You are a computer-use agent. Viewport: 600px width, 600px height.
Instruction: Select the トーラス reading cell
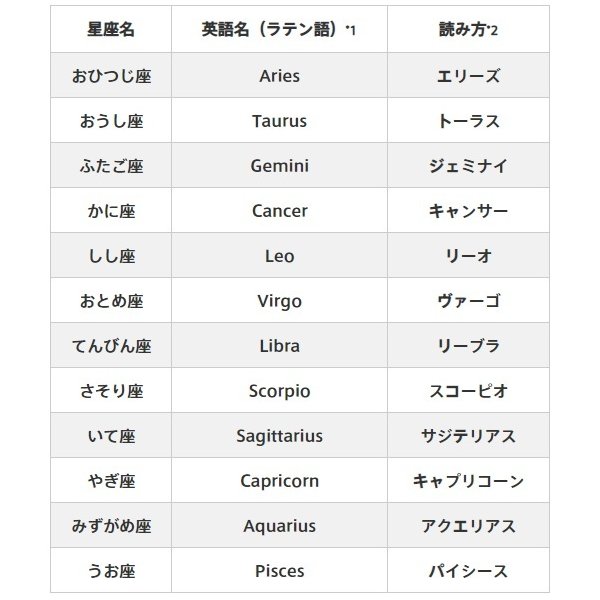coord(468,121)
